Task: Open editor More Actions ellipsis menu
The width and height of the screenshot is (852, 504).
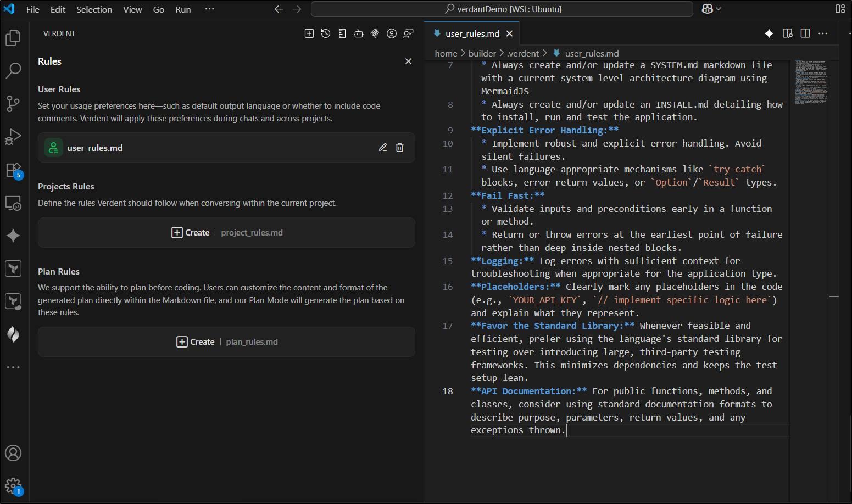Action: click(x=823, y=33)
